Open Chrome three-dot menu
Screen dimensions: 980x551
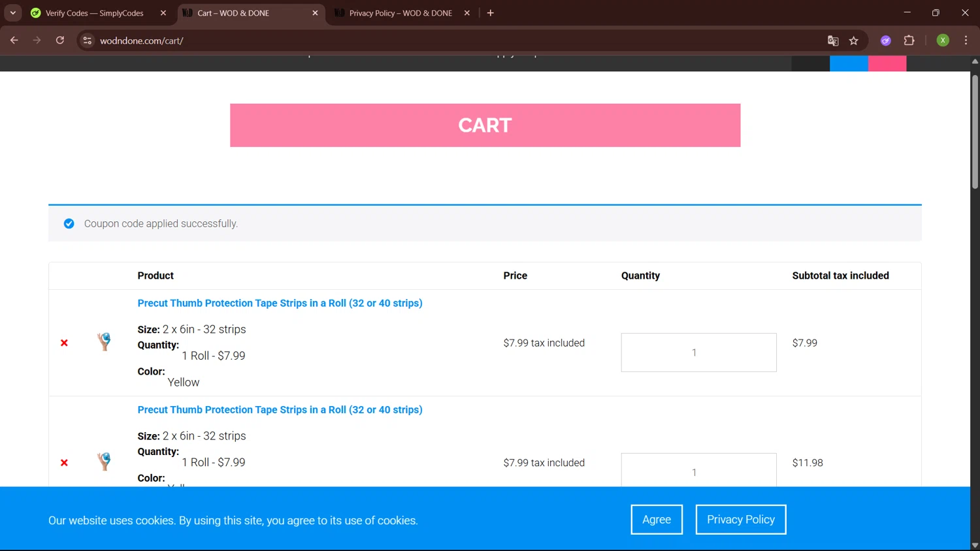[966, 40]
